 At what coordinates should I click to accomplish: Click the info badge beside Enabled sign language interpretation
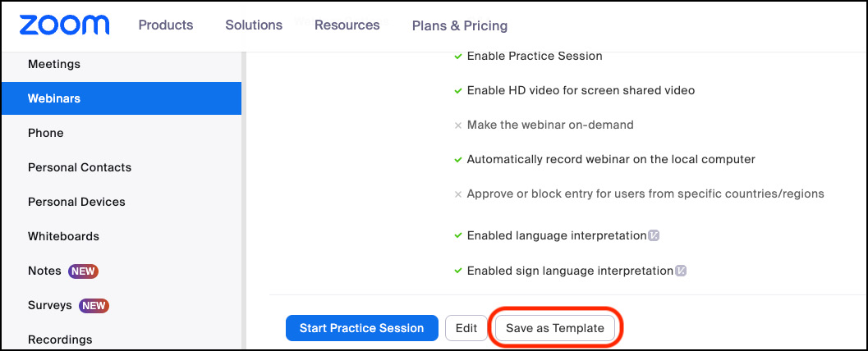681,271
